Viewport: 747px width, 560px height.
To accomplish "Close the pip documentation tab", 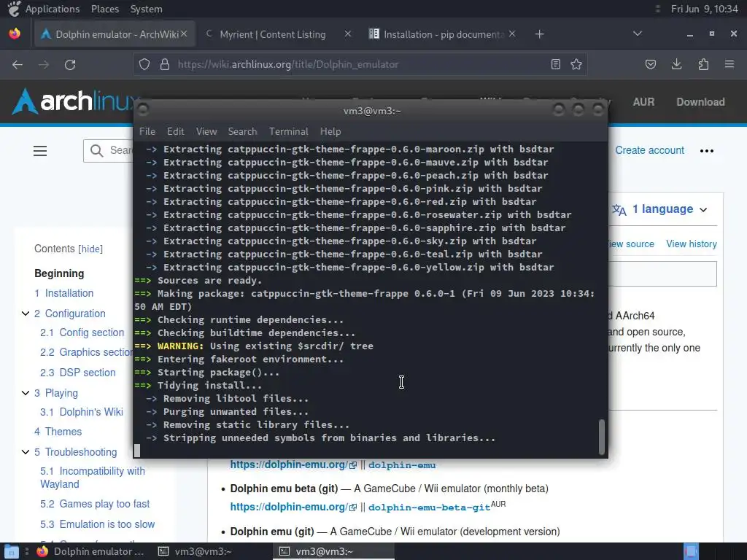I will [512, 34].
